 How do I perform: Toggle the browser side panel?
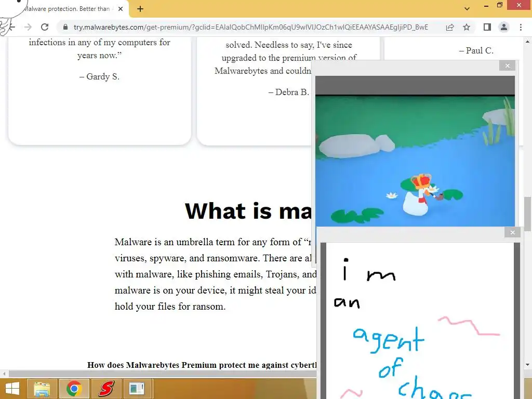pos(487,27)
